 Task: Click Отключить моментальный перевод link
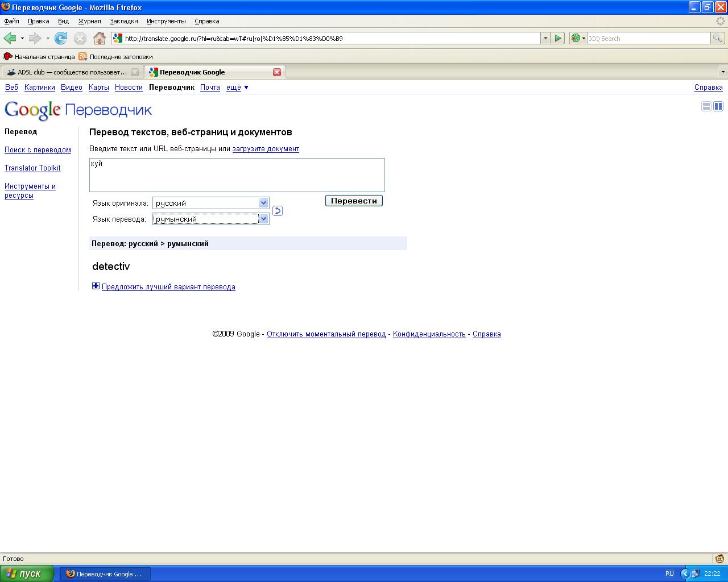[326, 334]
